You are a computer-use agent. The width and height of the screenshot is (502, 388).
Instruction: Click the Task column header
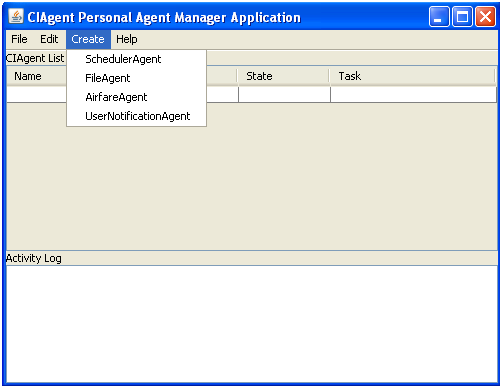(x=413, y=76)
